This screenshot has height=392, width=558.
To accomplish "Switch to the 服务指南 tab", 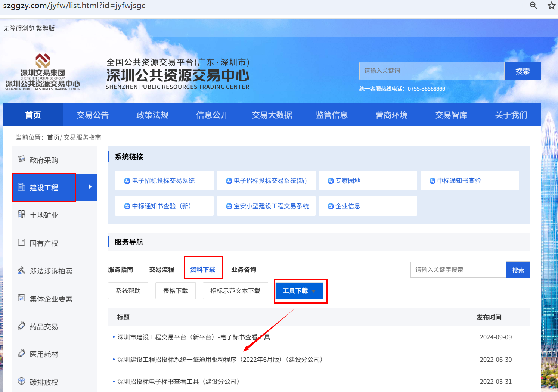I will (x=120, y=270).
